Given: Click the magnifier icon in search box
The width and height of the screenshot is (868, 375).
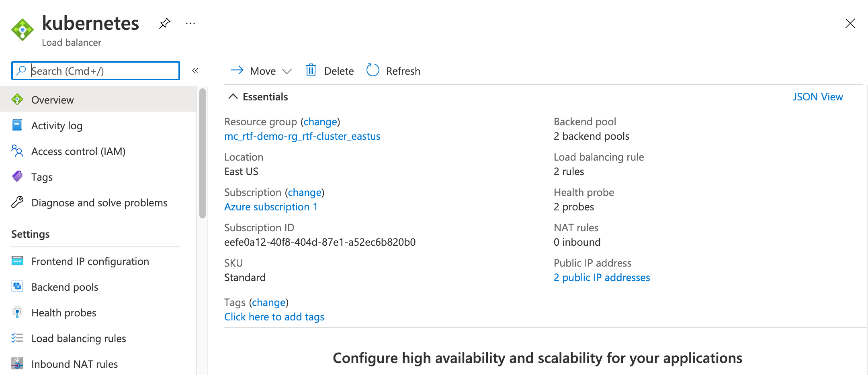Looking at the screenshot, I should pyautogui.click(x=21, y=71).
